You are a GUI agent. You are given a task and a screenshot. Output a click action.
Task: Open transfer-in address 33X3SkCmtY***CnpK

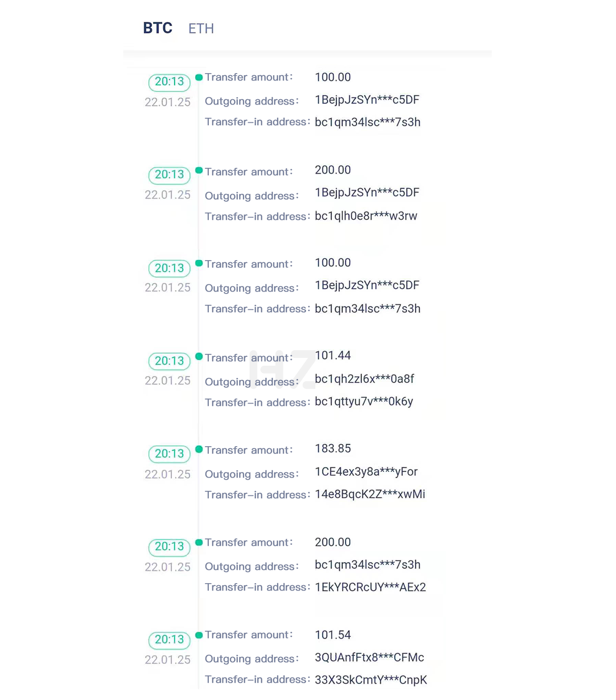371,680
